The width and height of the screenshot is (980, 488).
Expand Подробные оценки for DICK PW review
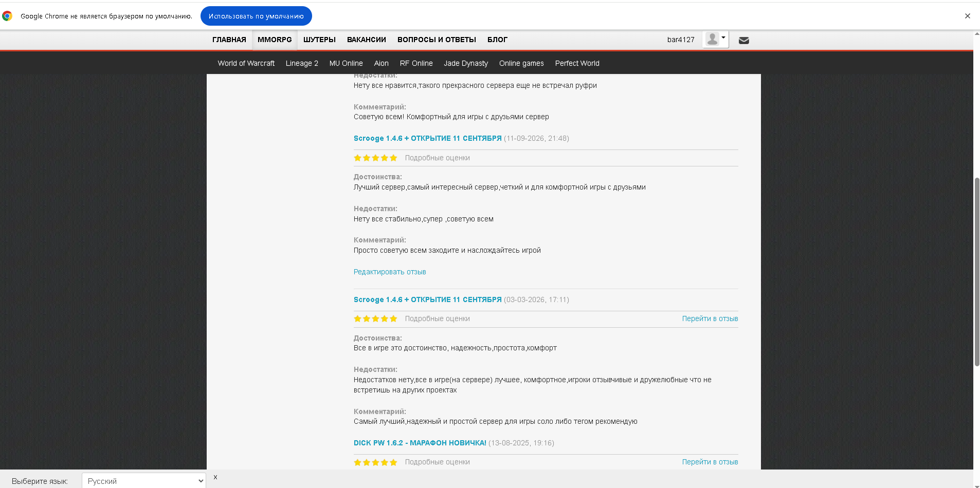(x=437, y=462)
